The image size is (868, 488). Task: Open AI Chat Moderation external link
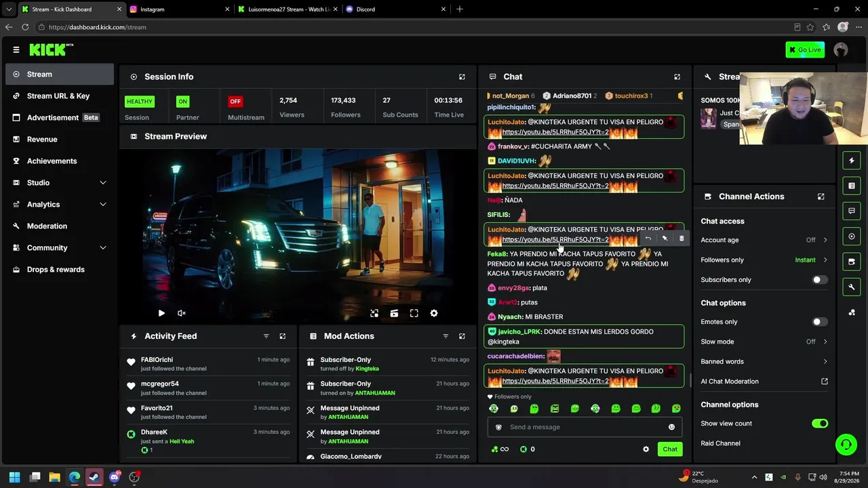click(825, 382)
